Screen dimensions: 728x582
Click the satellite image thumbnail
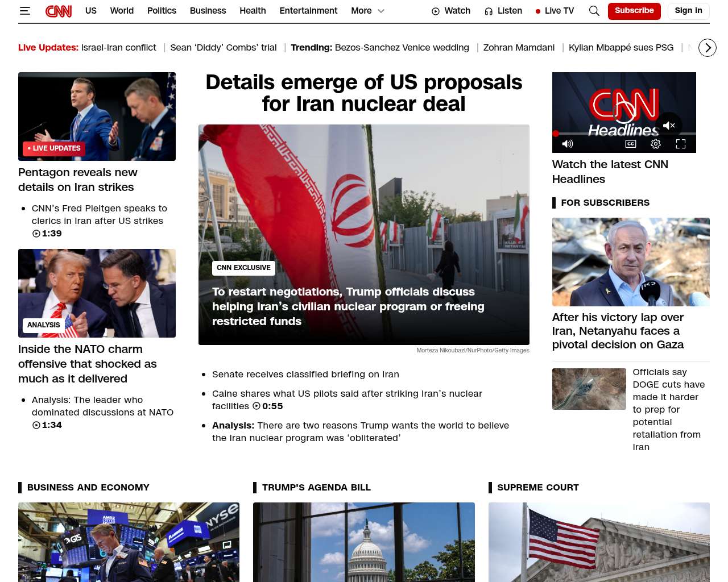click(589, 389)
